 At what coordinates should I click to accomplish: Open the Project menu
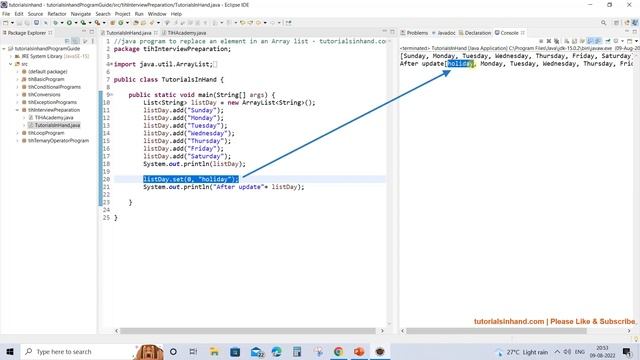click(122, 14)
